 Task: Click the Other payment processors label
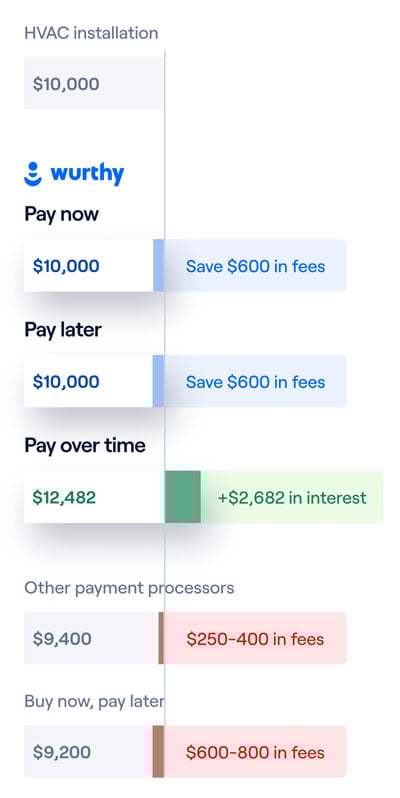[x=129, y=588]
